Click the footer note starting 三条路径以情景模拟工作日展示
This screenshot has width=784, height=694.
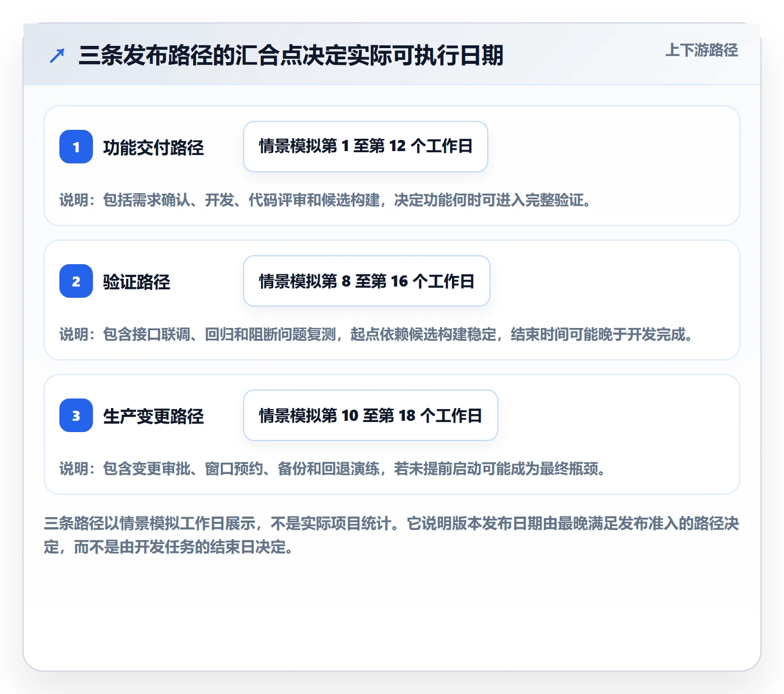(x=392, y=535)
